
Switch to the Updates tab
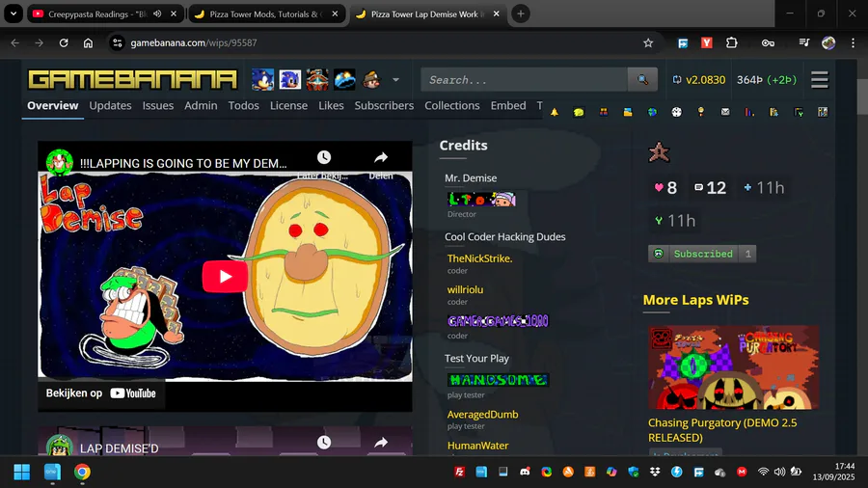coord(110,105)
